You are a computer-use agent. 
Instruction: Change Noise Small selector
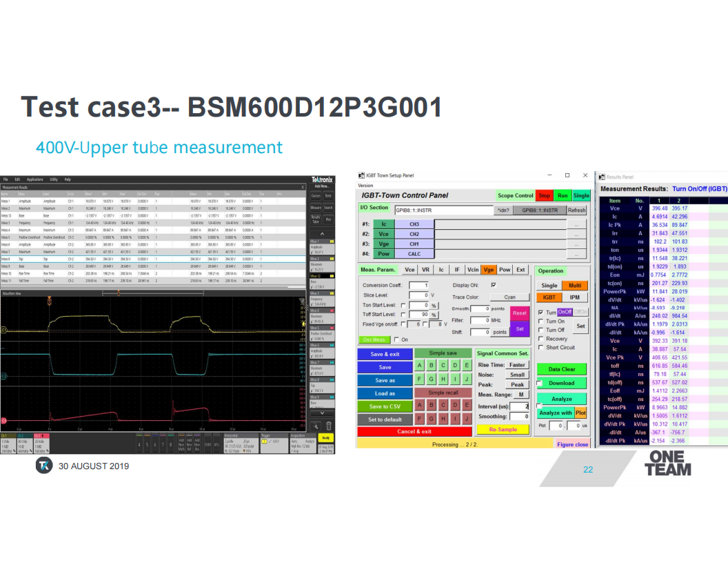(517, 375)
